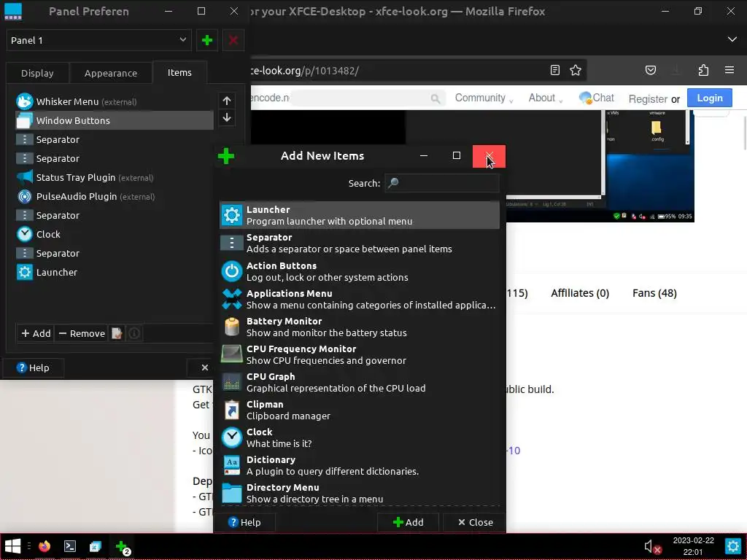Select the Status Tray Plugin item
Viewport: 747px width, 560px height.
115,178
